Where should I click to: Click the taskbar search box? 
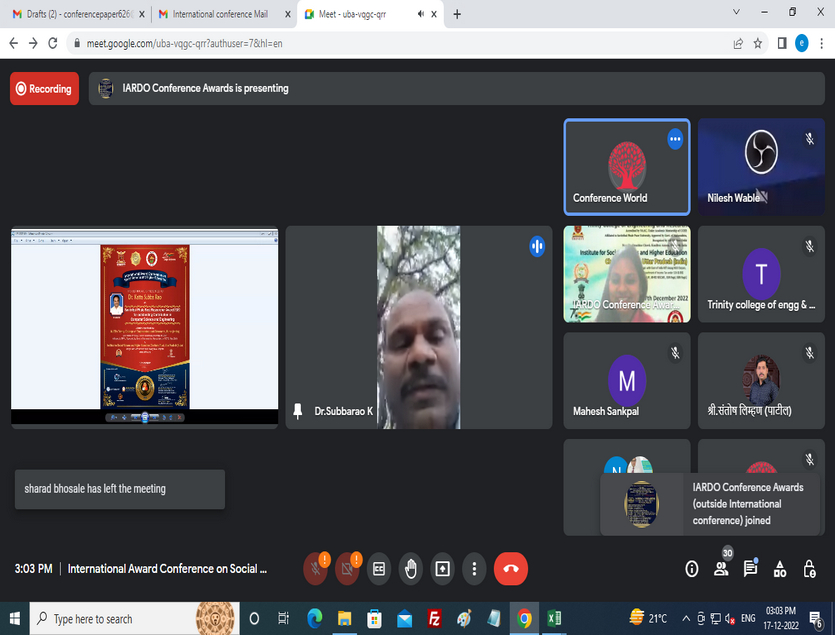click(134, 618)
